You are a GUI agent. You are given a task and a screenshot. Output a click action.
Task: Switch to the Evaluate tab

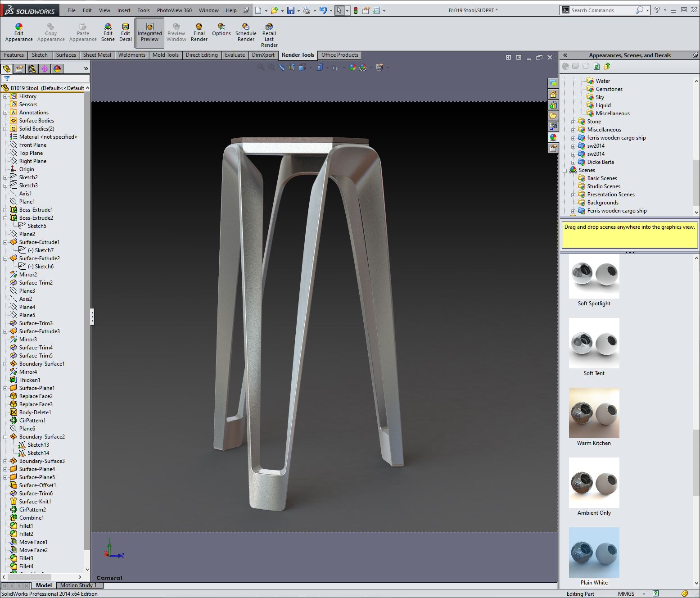tap(235, 55)
